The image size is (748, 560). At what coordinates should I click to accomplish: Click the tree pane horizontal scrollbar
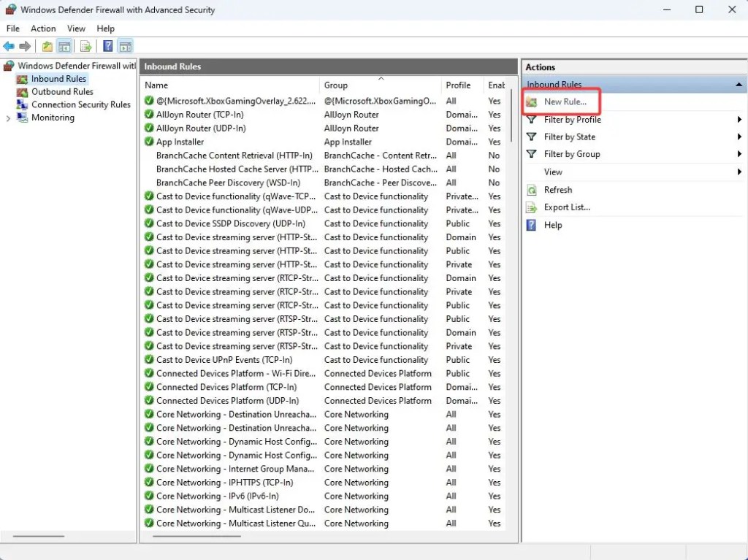38,536
